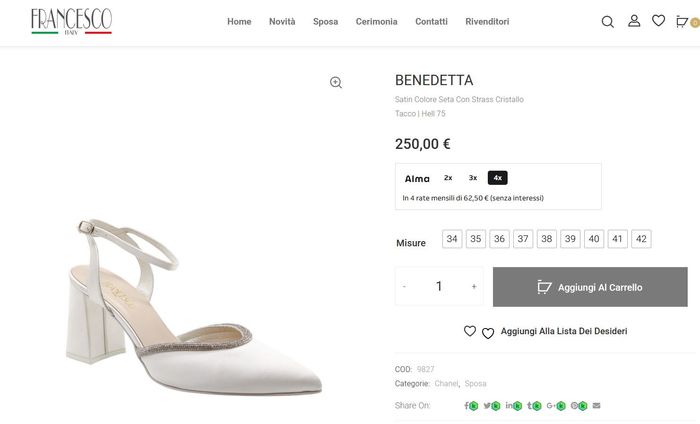
Task: Switch to Alma 3x installments
Action: pos(473,178)
